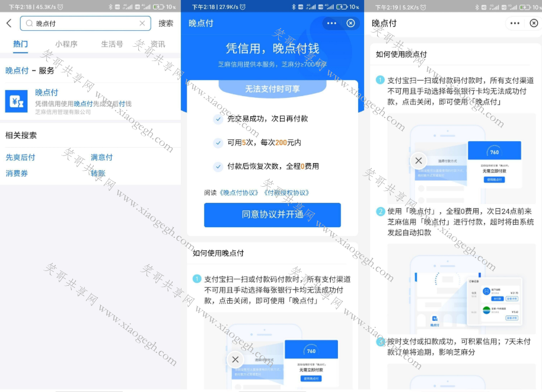The image size is (542, 392).
Task: Click the step 1 illustration in middle screen
Action: tap(278, 350)
